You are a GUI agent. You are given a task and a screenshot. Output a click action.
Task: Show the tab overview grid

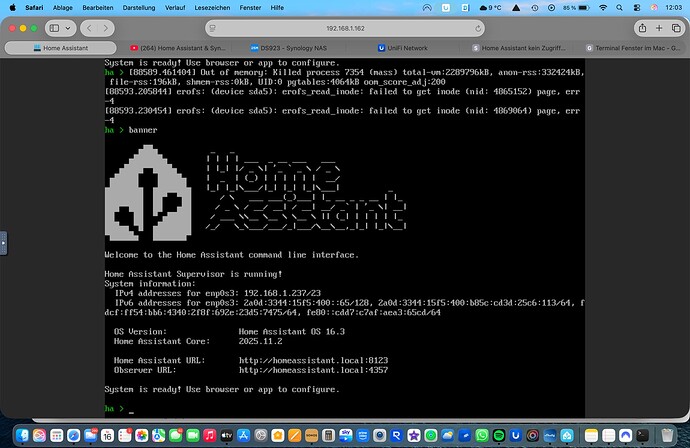point(678,27)
